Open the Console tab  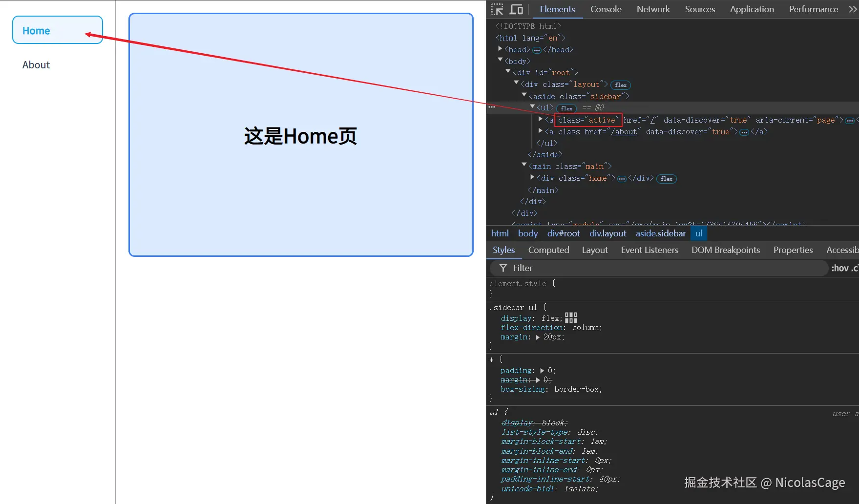(x=606, y=9)
